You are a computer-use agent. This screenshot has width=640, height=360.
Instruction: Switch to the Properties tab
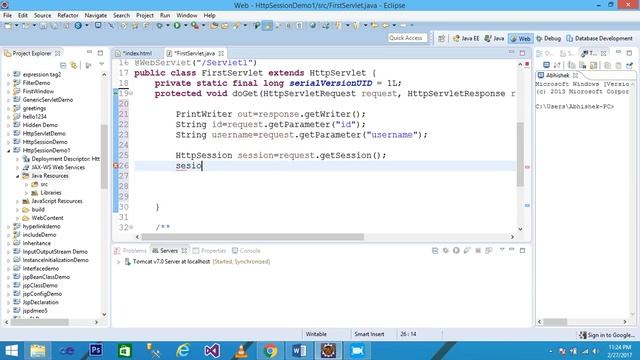209,251
